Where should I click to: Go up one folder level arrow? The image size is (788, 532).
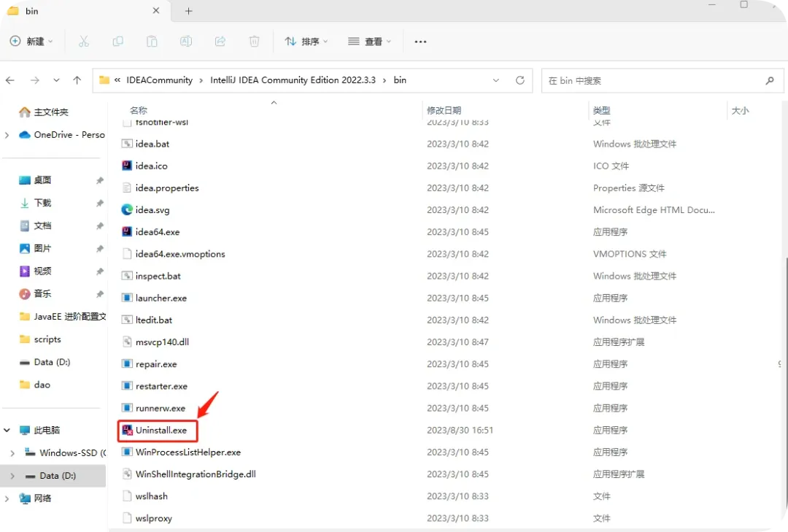pos(77,80)
